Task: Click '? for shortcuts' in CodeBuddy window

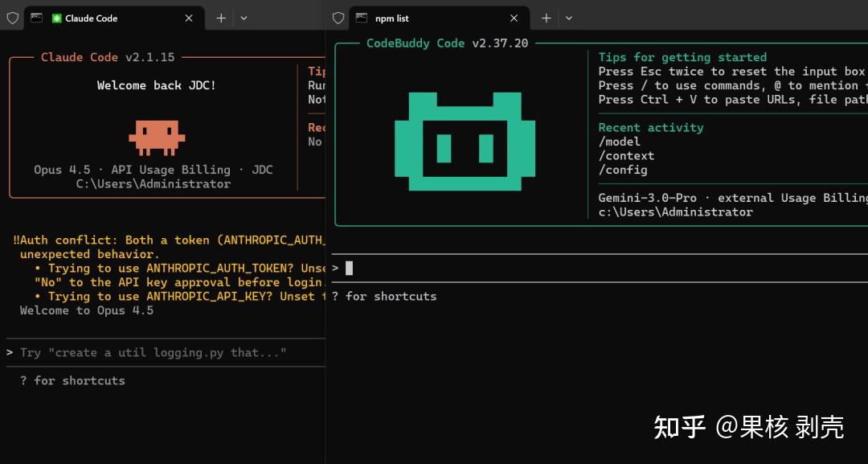Action: tap(384, 296)
